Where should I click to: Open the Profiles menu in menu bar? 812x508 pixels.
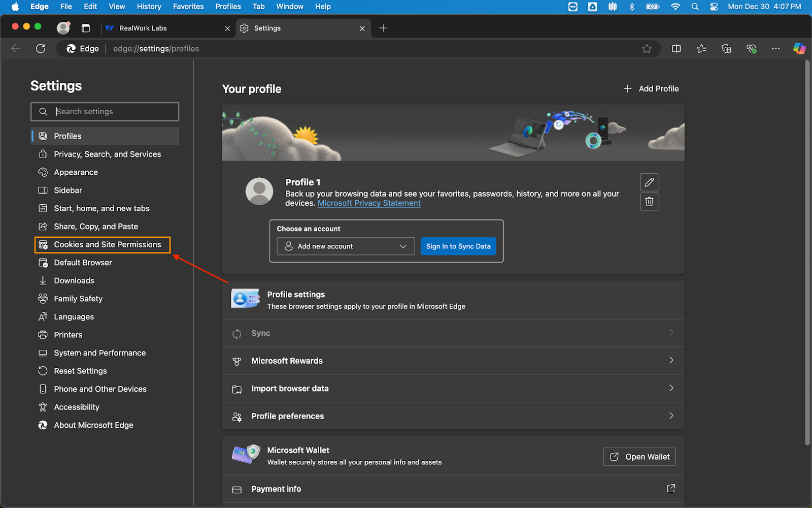pos(228,7)
